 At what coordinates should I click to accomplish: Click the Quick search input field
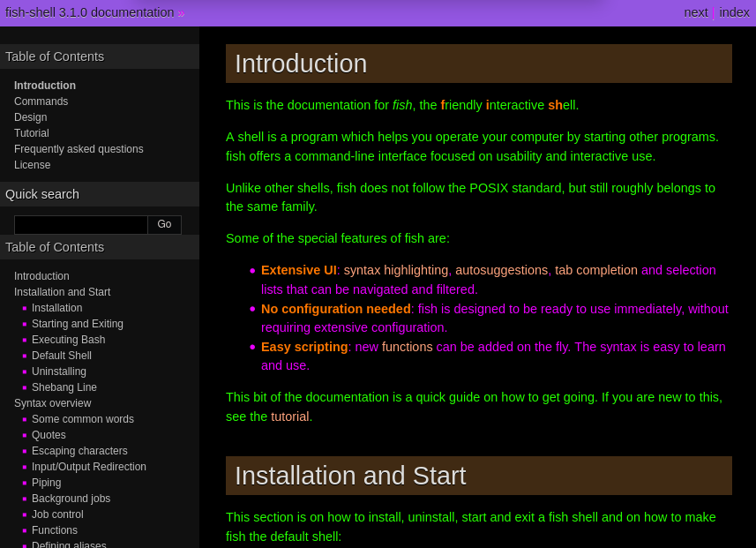point(81,225)
